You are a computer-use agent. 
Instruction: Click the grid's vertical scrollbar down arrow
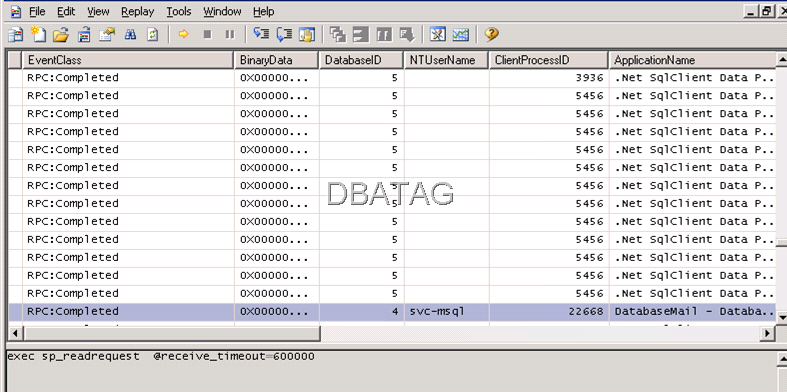click(x=781, y=317)
